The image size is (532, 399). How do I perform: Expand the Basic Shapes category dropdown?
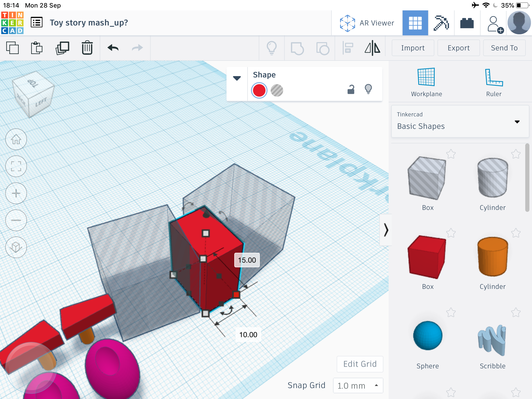coord(460,121)
